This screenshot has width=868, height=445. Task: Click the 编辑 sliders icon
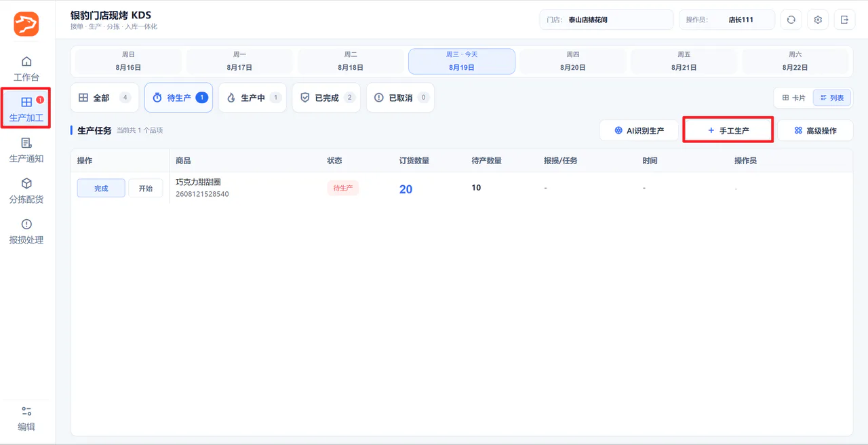(26, 411)
